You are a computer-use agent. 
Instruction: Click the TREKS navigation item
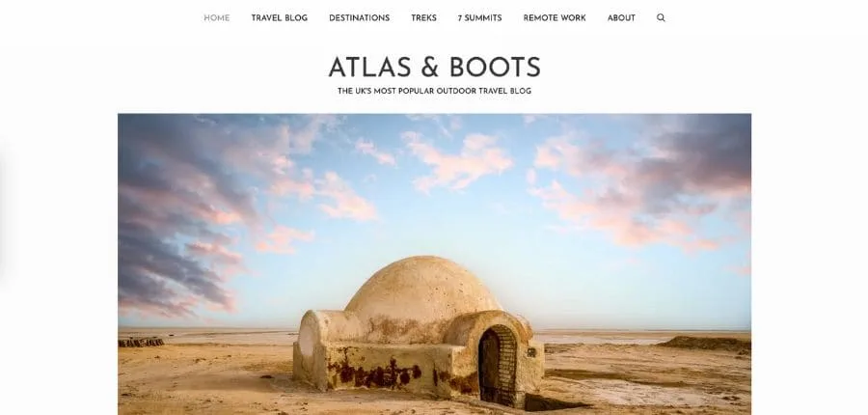coord(423,17)
